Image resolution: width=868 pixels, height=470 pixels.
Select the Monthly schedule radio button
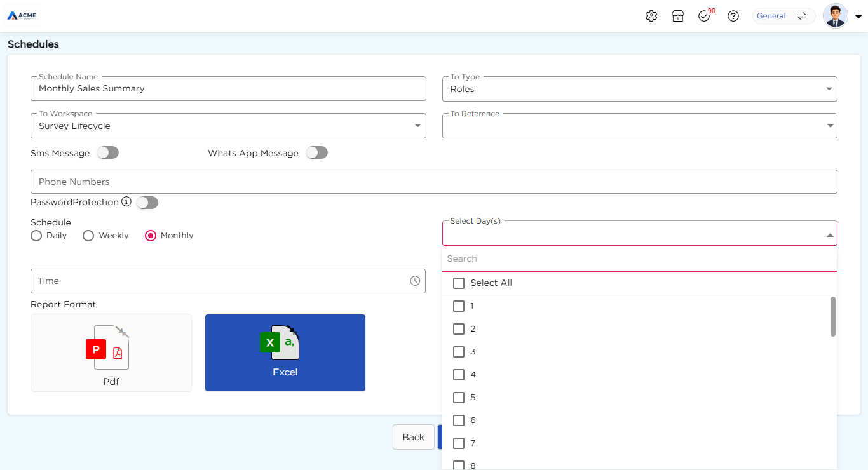coord(151,236)
